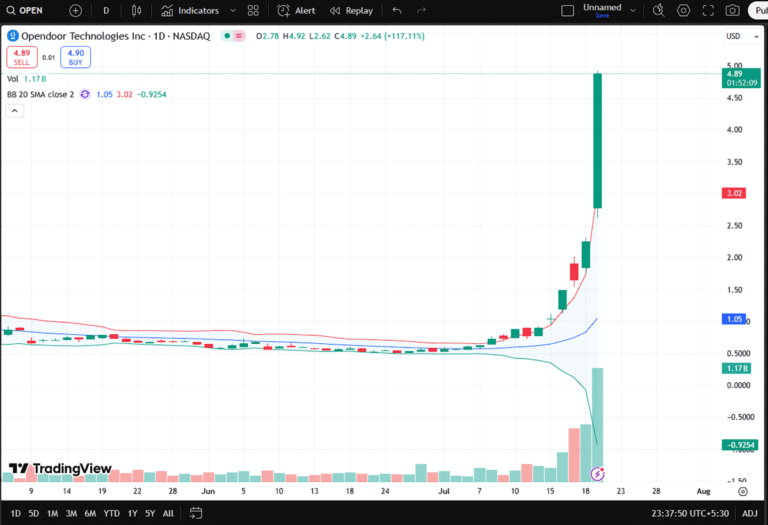Open the candlestick chart style menu
768x525 pixels.
tap(137, 10)
